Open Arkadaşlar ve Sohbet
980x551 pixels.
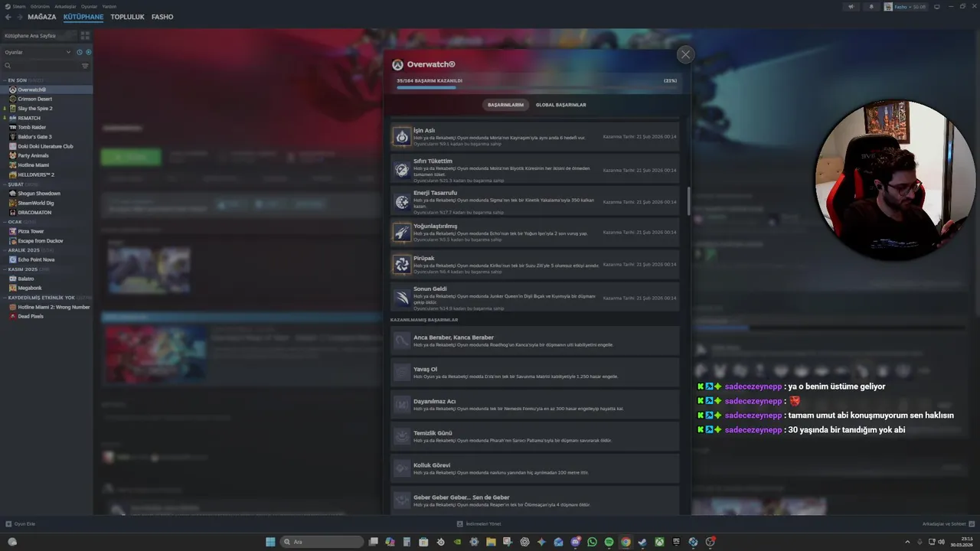click(948, 523)
